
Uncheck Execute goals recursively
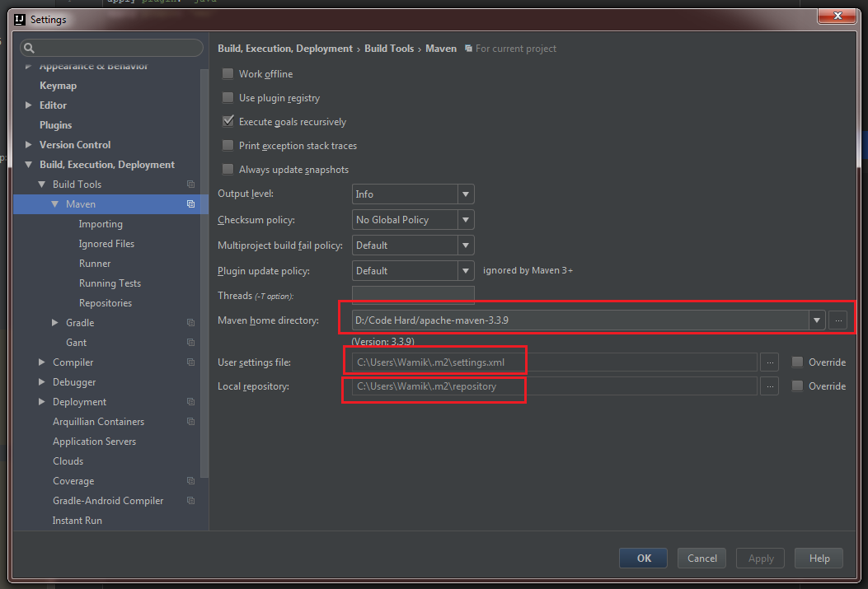coord(228,121)
